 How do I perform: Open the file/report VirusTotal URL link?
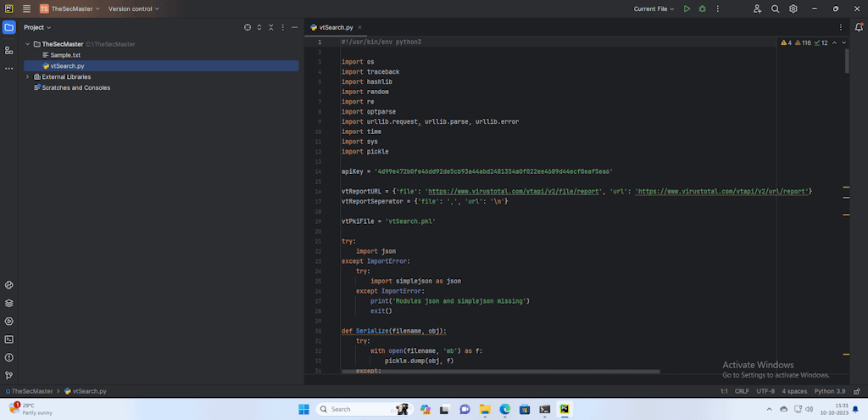click(x=513, y=191)
